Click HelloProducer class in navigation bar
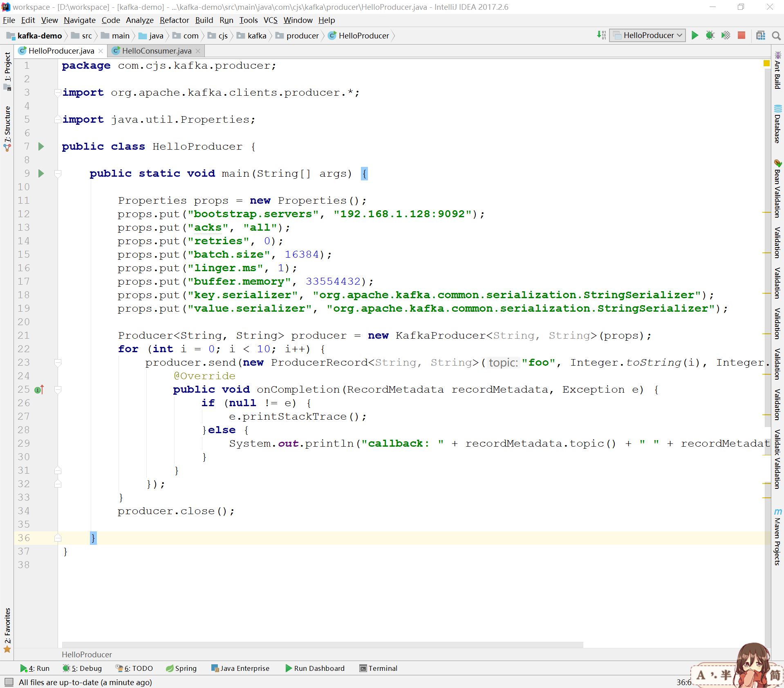The width and height of the screenshot is (784, 688). (359, 36)
